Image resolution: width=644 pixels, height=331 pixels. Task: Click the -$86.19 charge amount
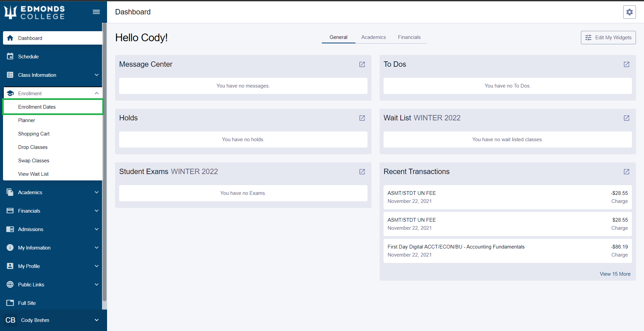click(x=619, y=247)
